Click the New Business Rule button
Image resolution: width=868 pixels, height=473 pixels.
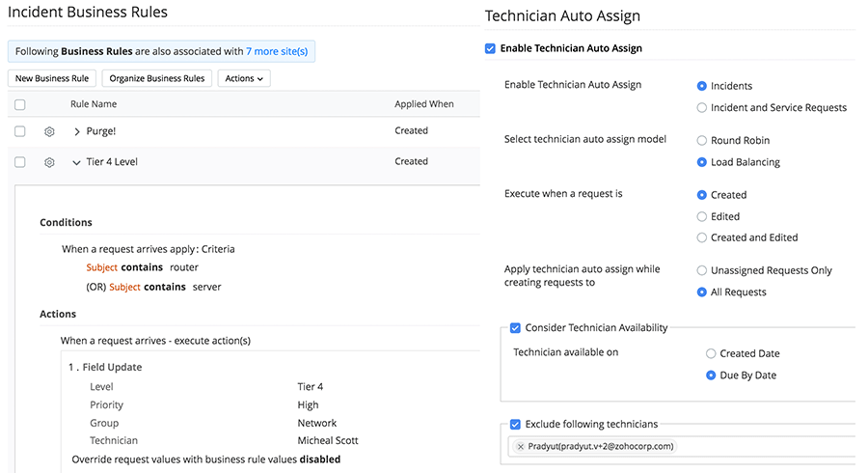tap(52, 78)
